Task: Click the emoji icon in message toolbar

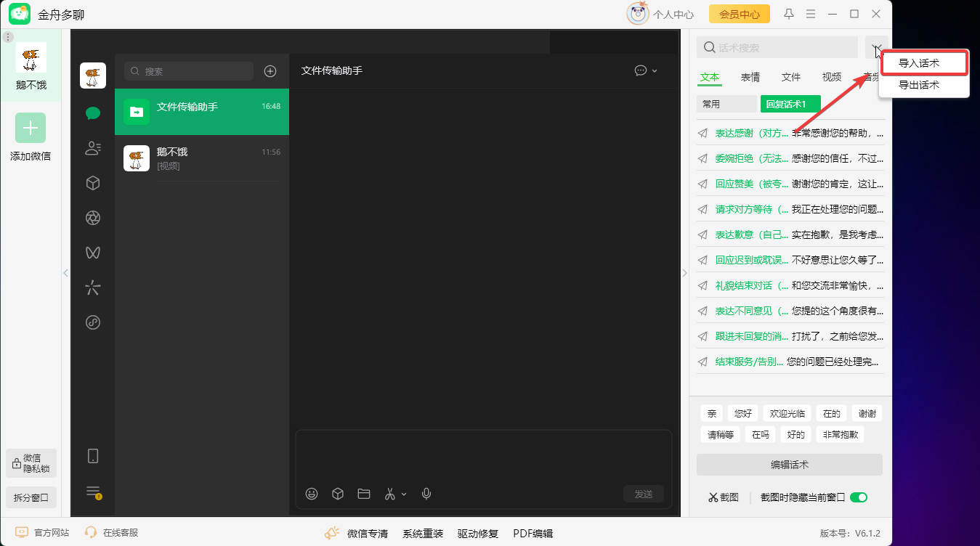Action: (x=312, y=494)
